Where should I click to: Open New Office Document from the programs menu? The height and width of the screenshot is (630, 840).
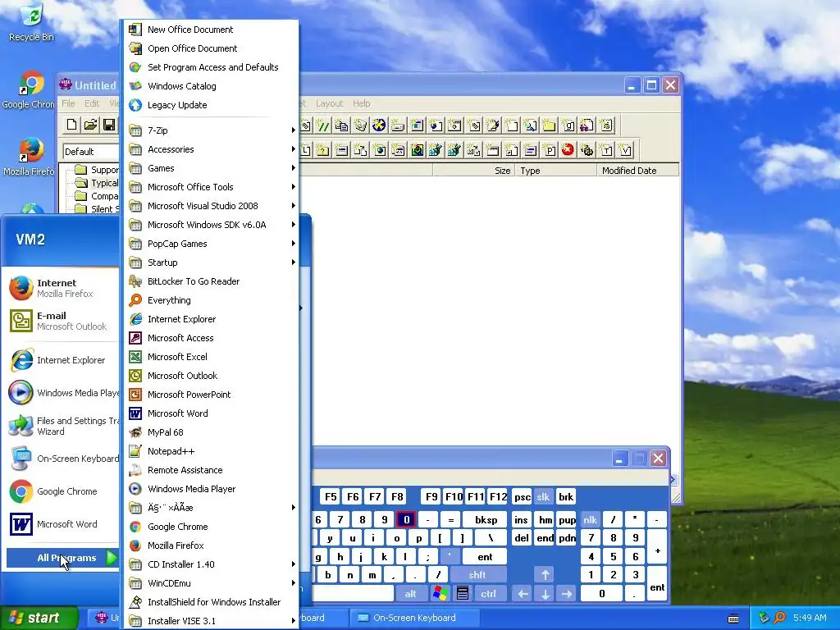point(211,30)
